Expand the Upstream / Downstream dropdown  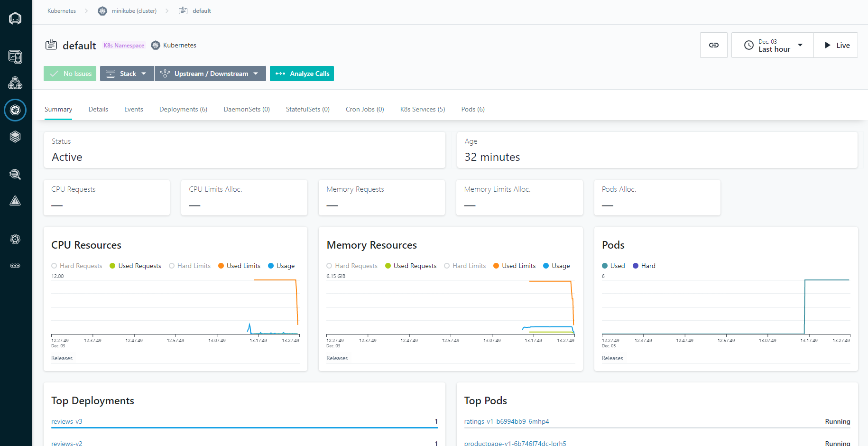(210, 74)
